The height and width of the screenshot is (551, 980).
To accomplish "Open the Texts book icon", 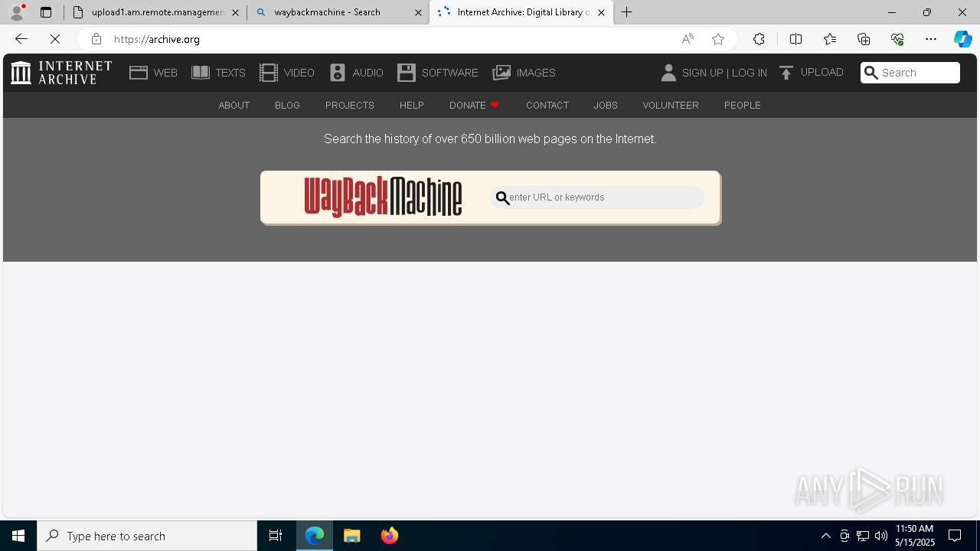I will [201, 73].
